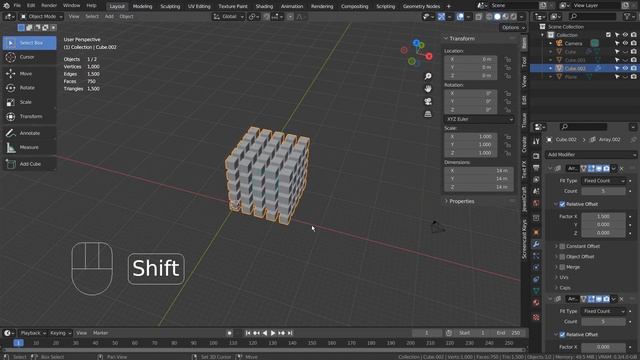Screen dimensions: 640x360
Task: Toggle first Array Relative Offset checkbox
Action: (562, 204)
